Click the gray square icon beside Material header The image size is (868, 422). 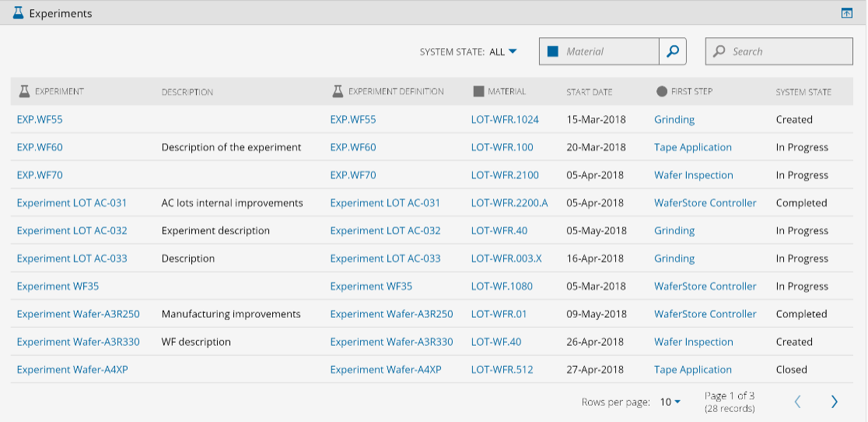[478, 92]
